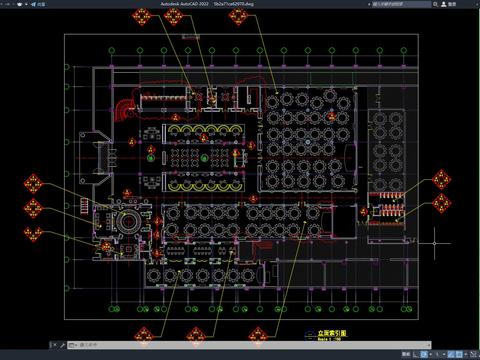Click the title bar search input field
The image size is (480, 360).
[x=401, y=4]
